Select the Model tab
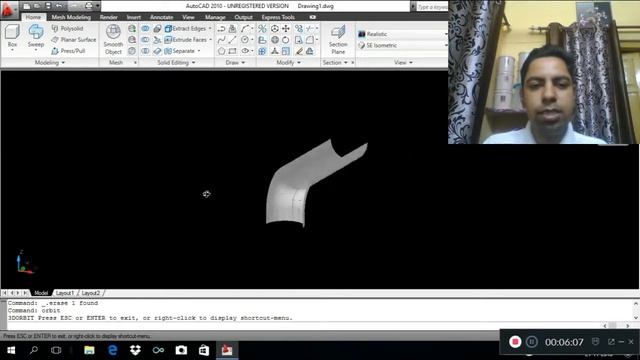The image size is (640, 360). [41, 293]
